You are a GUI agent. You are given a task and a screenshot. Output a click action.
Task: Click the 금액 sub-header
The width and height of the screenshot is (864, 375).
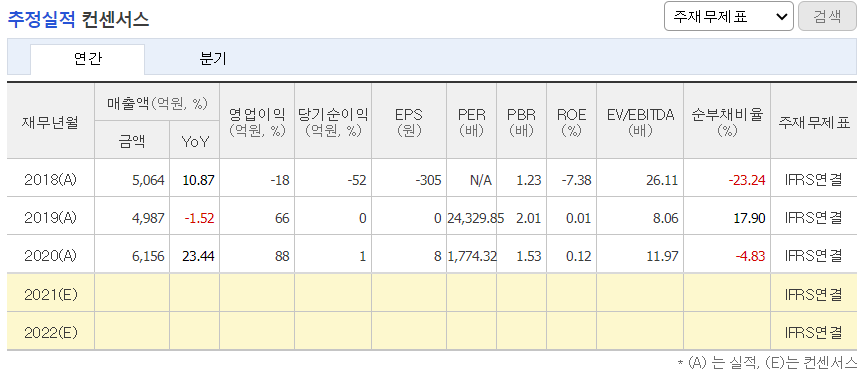(132, 142)
